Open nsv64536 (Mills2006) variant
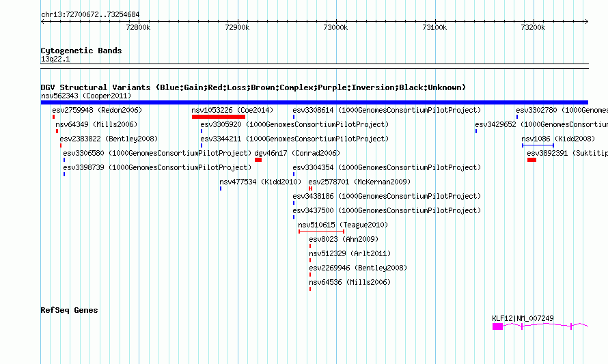 click(x=350, y=282)
